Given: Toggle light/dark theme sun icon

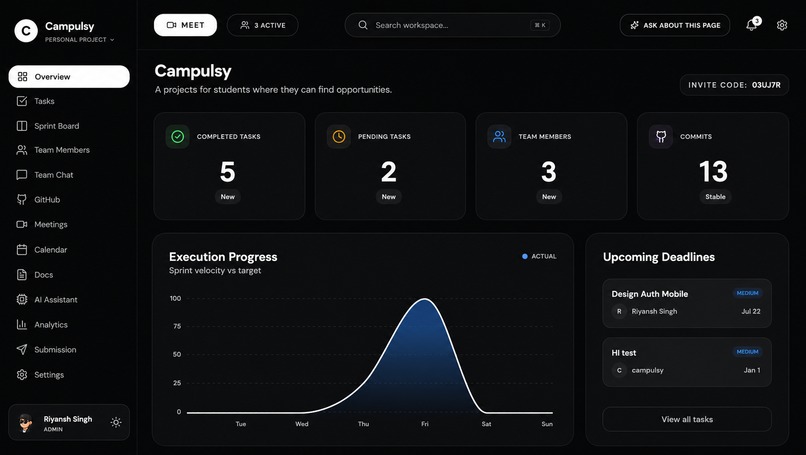Looking at the screenshot, I should (116, 423).
